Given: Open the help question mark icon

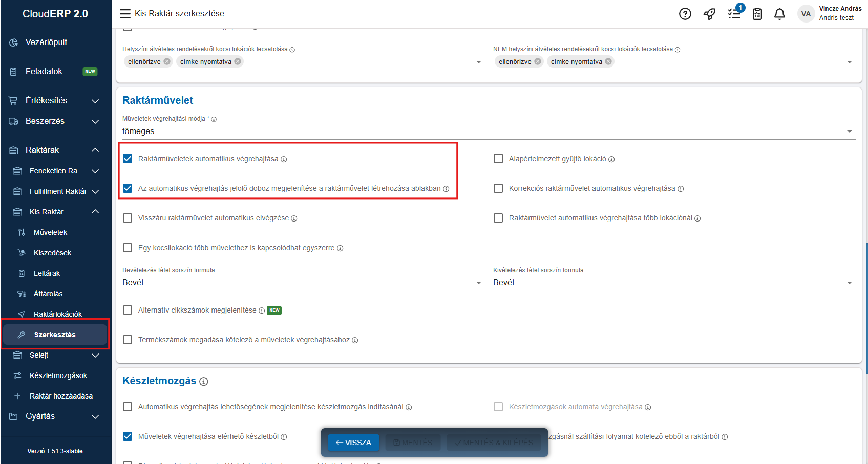Looking at the screenshot, I should click(x=685, y=14).
